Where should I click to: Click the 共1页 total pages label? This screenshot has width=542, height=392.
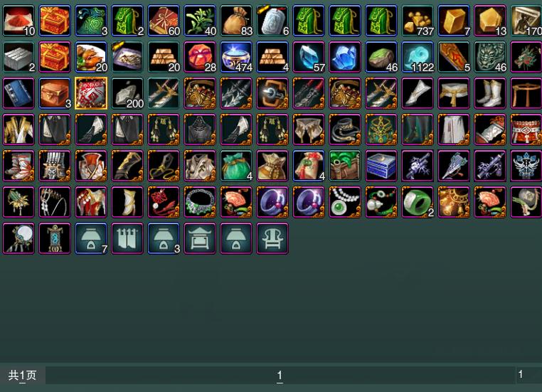coord(22,375)
